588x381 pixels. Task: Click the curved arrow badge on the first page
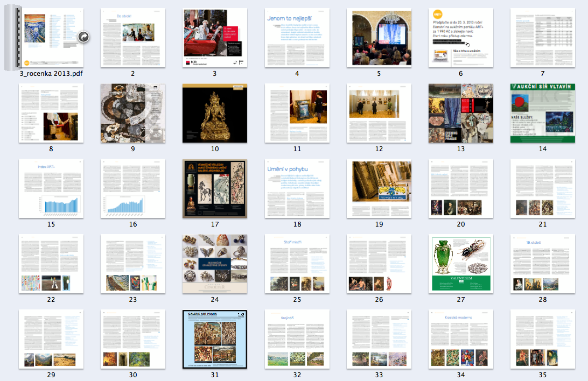83,37
